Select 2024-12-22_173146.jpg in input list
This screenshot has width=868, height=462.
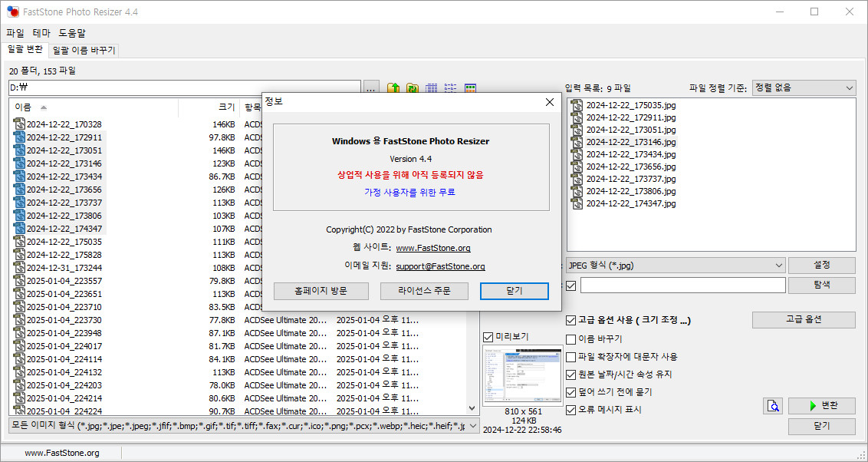[x=631, y=142]
